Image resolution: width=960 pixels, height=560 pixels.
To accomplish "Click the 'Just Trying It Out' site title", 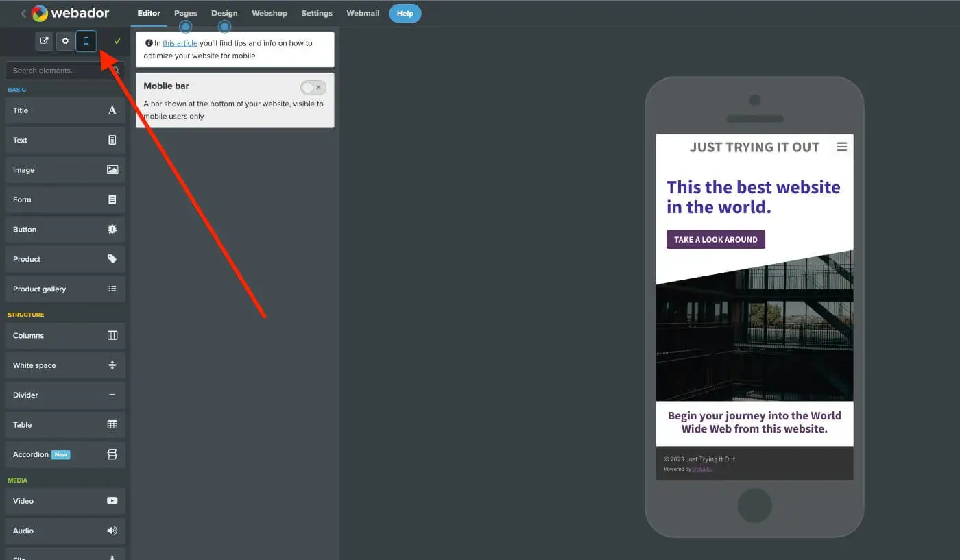I will point(754,147).
